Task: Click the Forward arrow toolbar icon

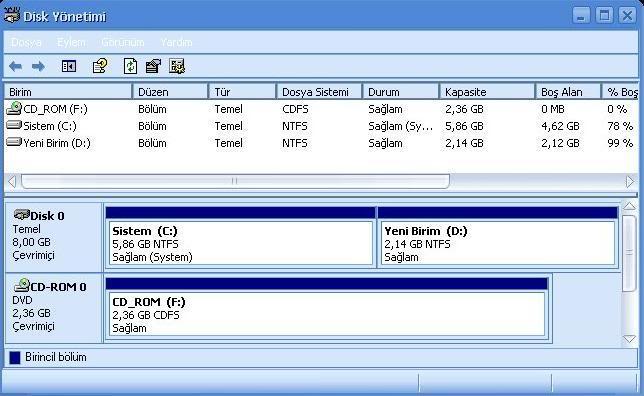Action: [38, 66]
